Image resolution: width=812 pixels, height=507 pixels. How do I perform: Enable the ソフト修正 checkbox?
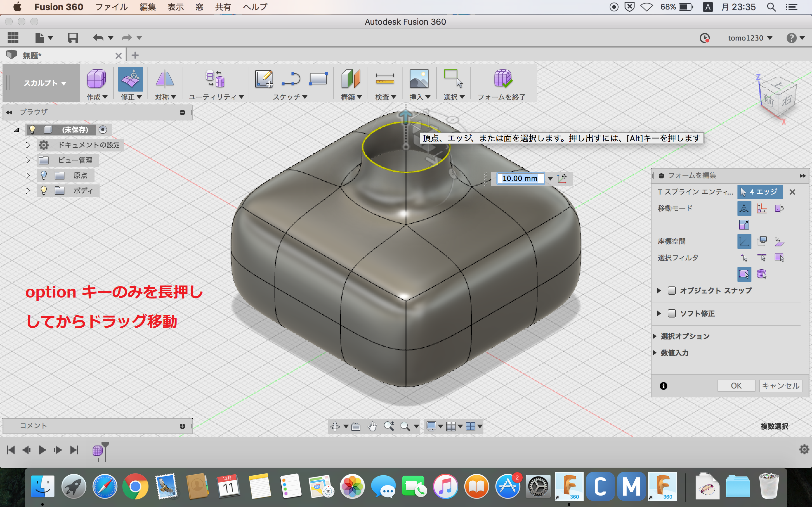pos(672,313)
